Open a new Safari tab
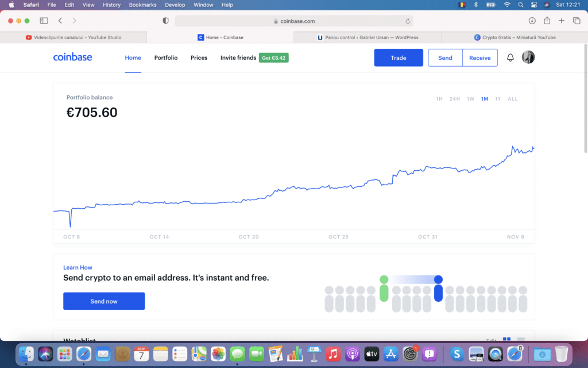This screenshot has height=368, width=588. [562, 21]
